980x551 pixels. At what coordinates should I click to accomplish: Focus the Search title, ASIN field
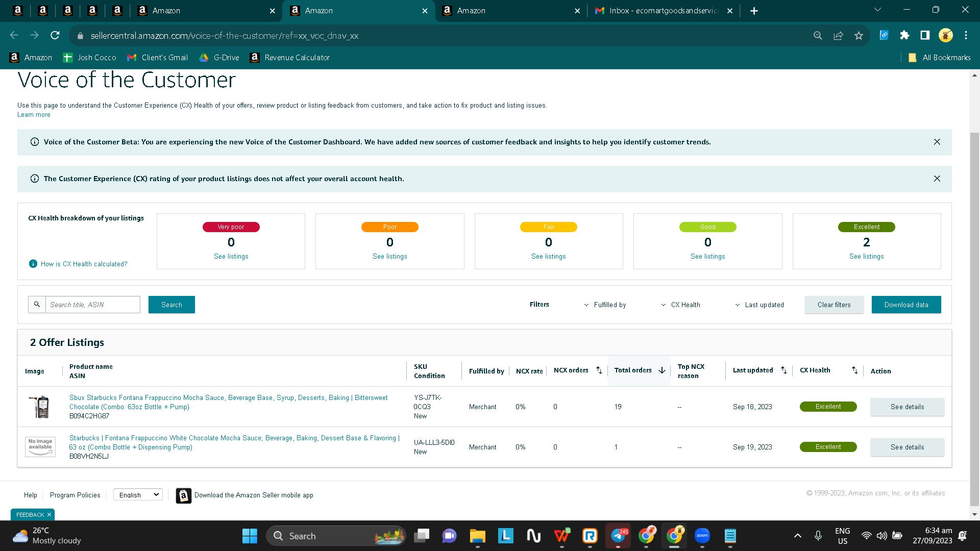pyautogui.click(x=93, y=305)
